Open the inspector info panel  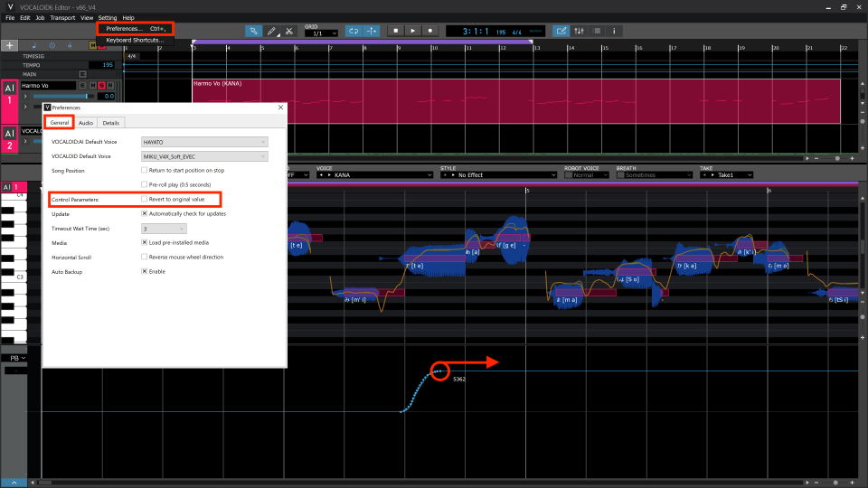614,31
